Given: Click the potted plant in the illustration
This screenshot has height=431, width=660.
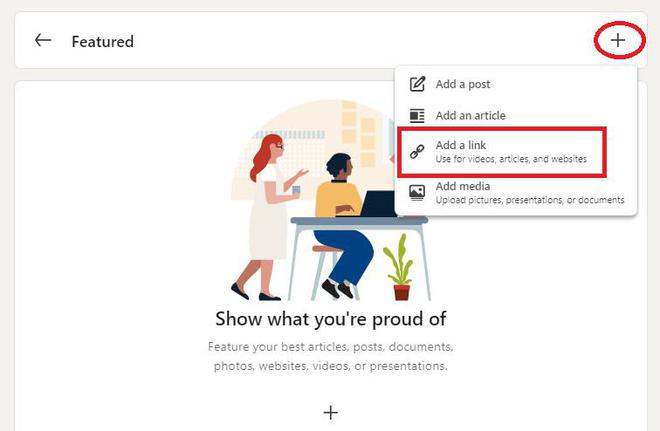Looking at the screenshot, I should (x=399, y=267).
